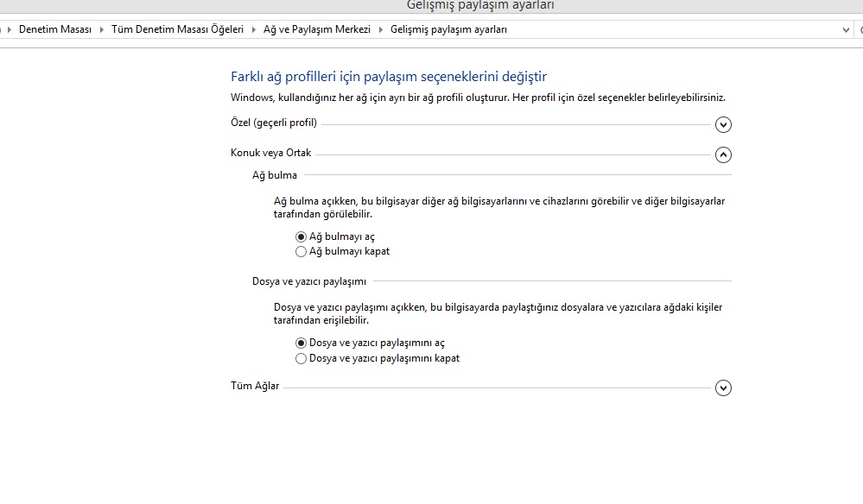863x504 pixels.
Task: Open the arrow before 'Denetim Masası' breadcrumb
Action: (x=10, y=29)
